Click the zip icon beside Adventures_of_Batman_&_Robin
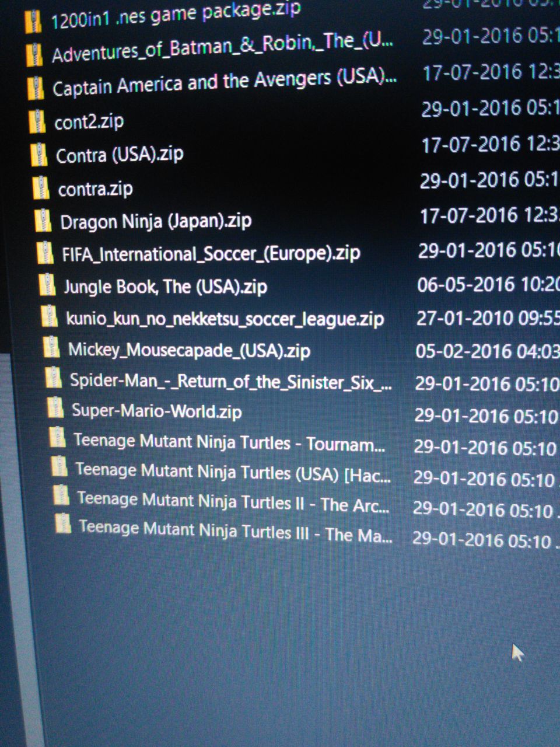Screen dimensions: 560x747 tap(34, 55)
